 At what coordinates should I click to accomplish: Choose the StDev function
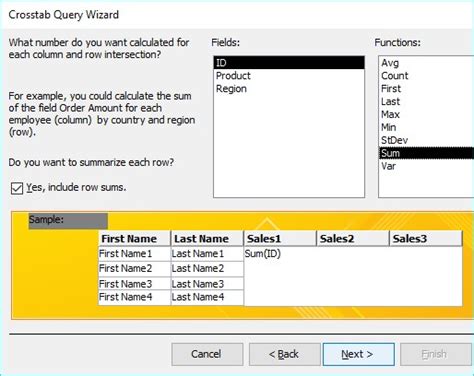[x=426, y=140]
